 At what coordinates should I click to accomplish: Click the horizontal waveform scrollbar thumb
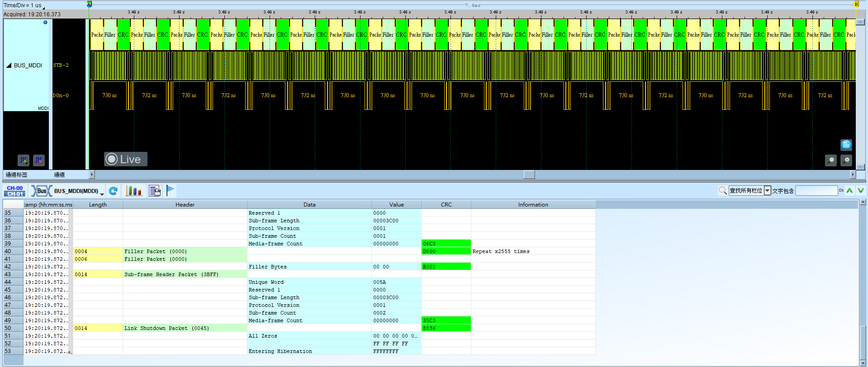(x=529, y=174)
